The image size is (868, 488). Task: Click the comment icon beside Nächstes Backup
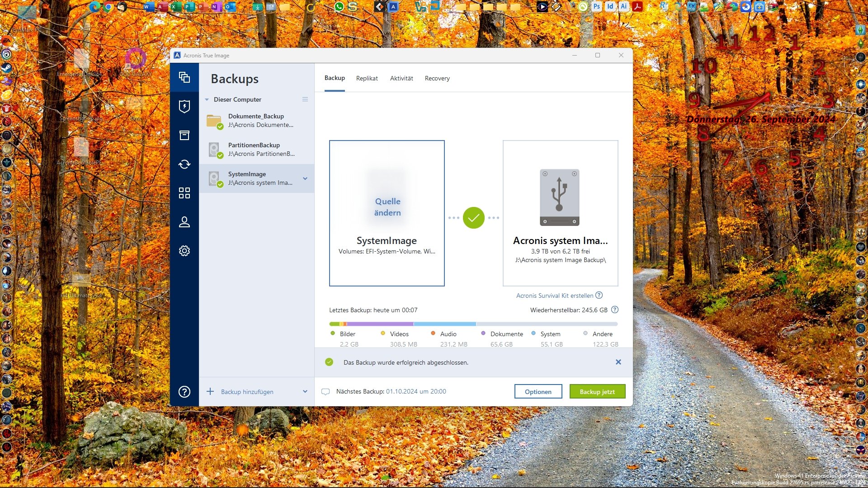click(325, 392)
